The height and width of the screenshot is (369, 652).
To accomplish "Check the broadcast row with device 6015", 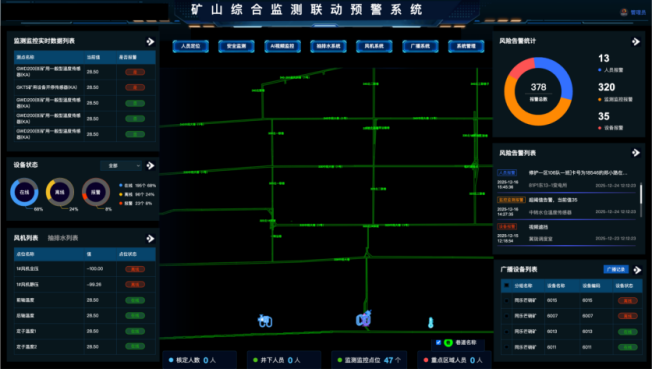I will (x=506, y=300).
